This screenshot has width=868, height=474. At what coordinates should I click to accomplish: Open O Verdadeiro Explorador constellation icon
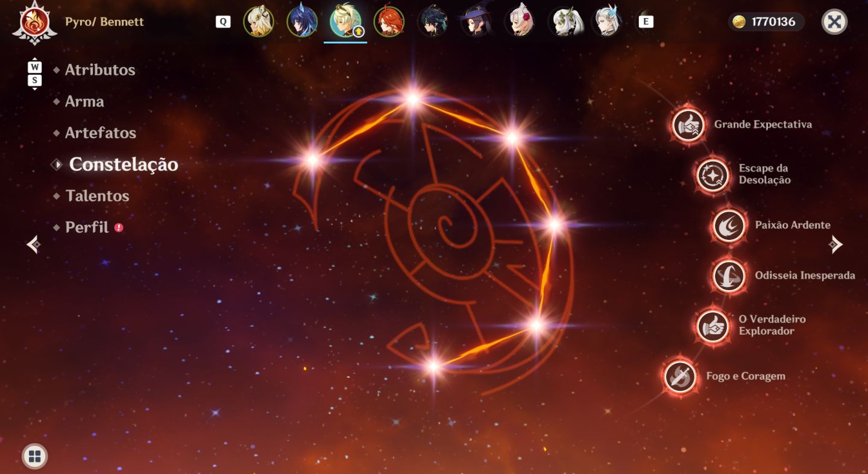pyautogui.click(x=712, y=326)
